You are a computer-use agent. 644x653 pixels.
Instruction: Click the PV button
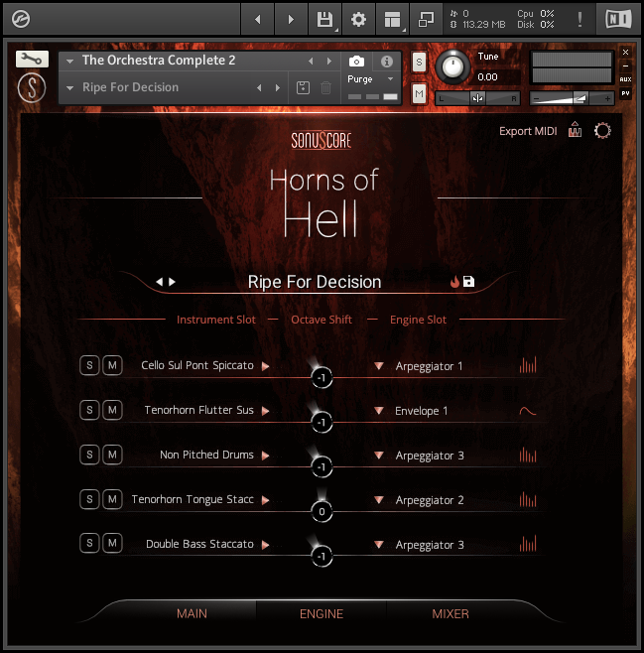(625, 93)
